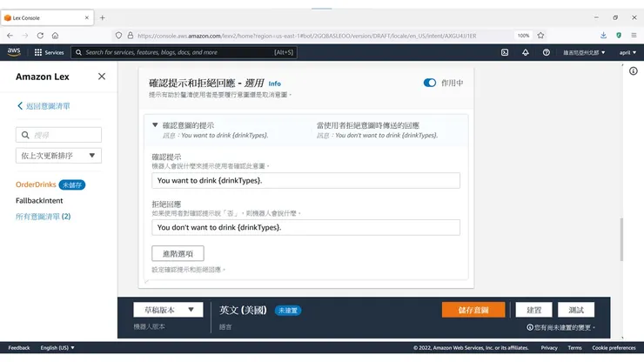The height and width of the screenshot is (362, 644).
Task: Click the AWS logo home icon
Action: (14, 52)
